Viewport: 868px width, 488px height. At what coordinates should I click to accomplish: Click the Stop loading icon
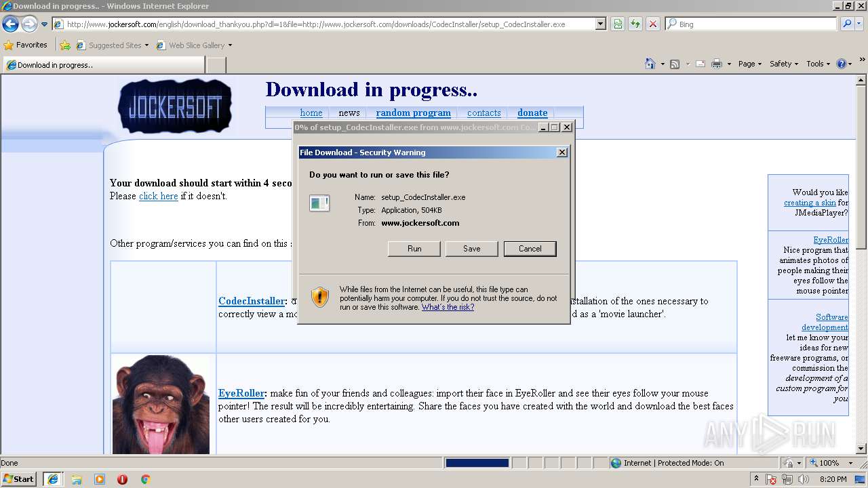coord(652,24)
